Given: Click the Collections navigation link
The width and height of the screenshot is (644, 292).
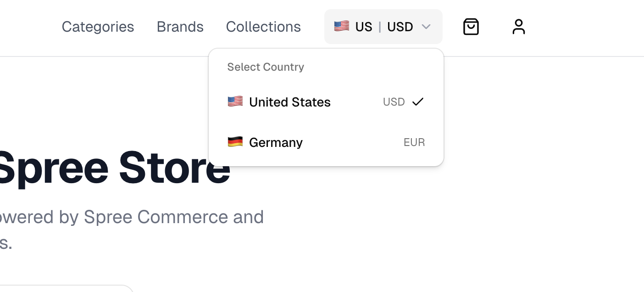Looking at the screenshot, I should [263, 27].
